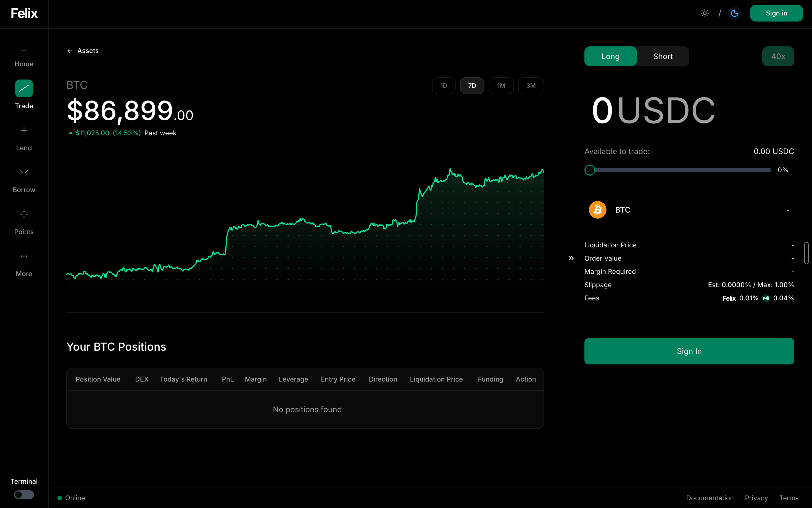Click the Slippage value text
Image resolution: width=812 pixels, height=508 pixels.
click(x=751, y=285)
